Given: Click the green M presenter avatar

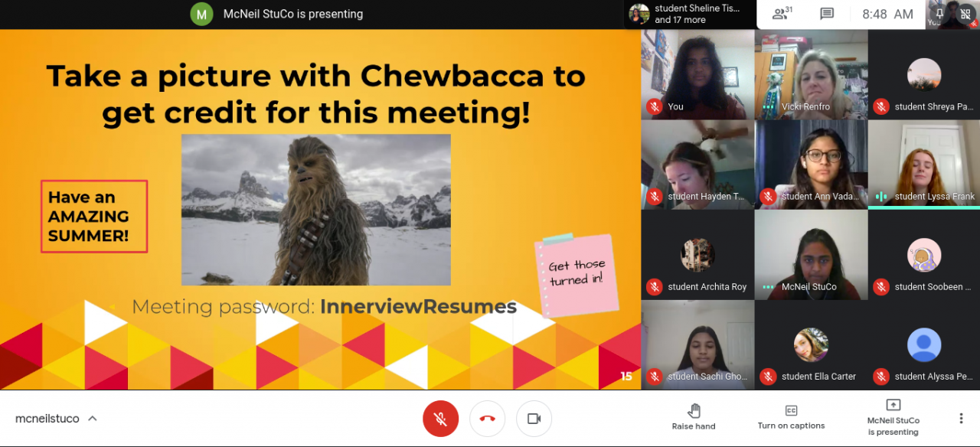Looking at the screenshot, I should click(x=201, y=14).
